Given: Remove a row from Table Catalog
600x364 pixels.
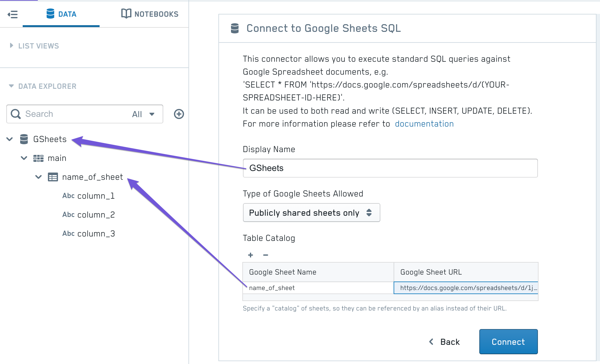Looking at the screenshot, I should [x=266, y=255].
